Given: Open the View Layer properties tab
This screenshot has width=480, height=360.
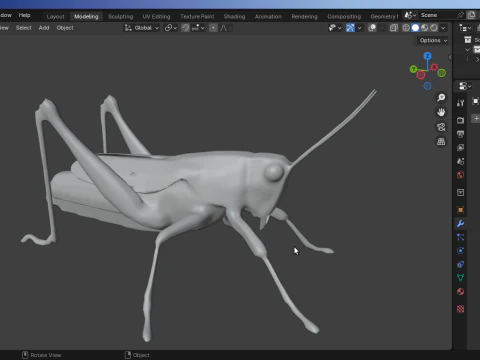Looking at the screenshot, I should point(460,148).
